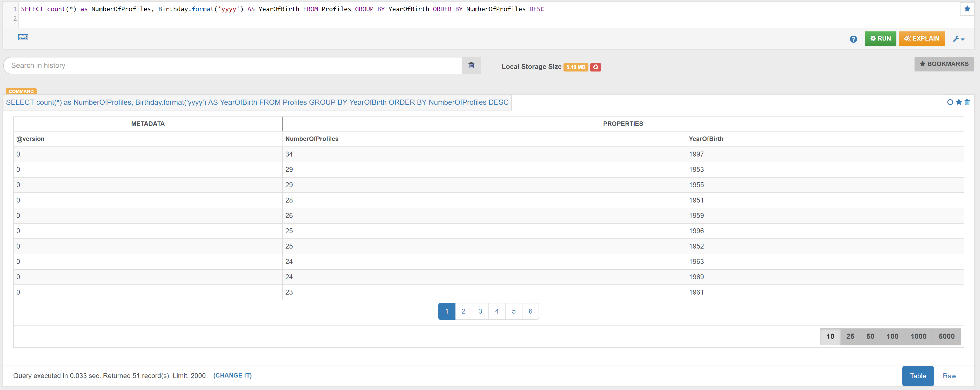Go to results page 3
980x390 pixels.
pos(480,311)
